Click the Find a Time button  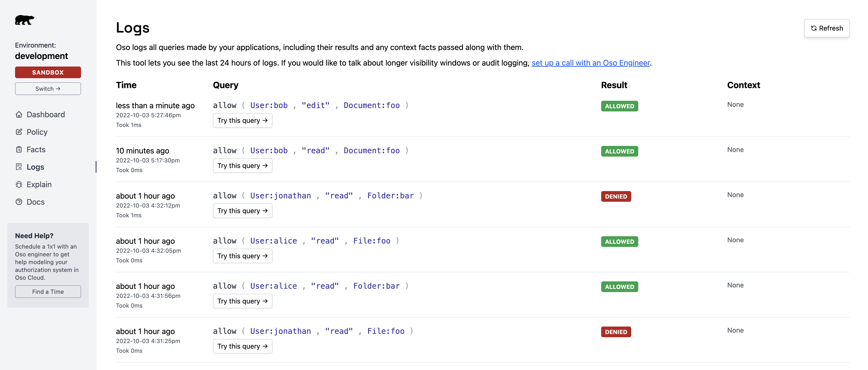coord(48,292)
